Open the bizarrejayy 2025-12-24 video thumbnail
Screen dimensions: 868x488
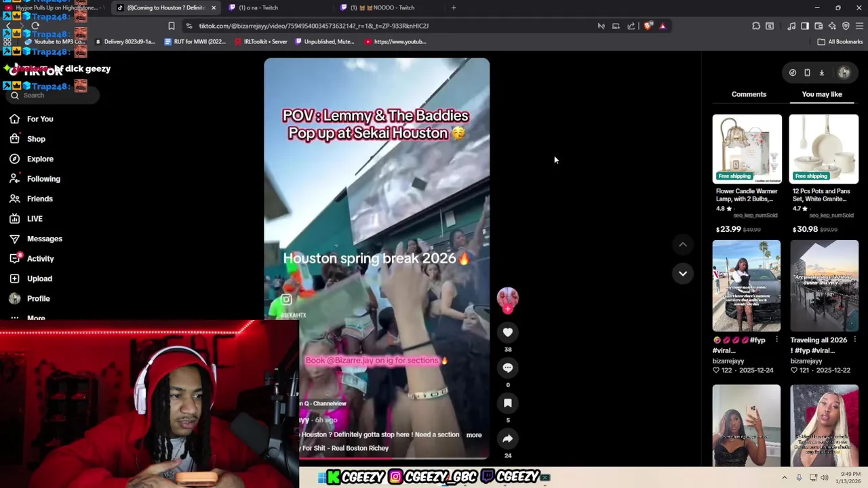point(747,287)
